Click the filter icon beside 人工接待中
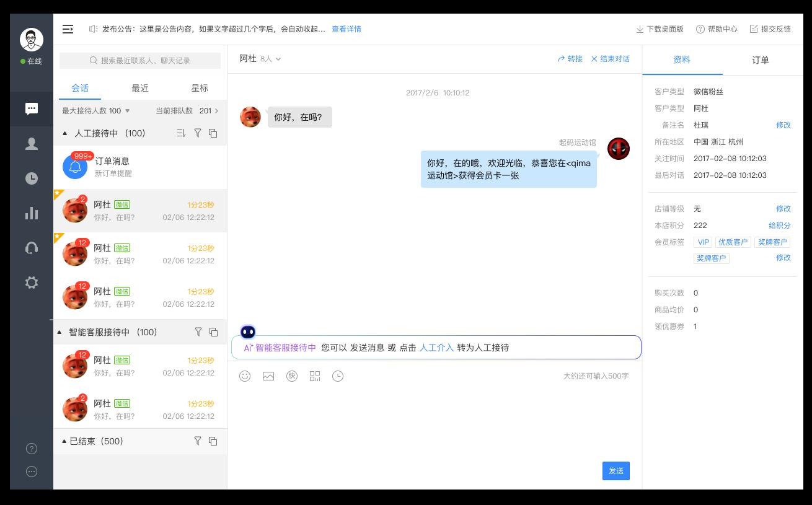 (198, 133)
